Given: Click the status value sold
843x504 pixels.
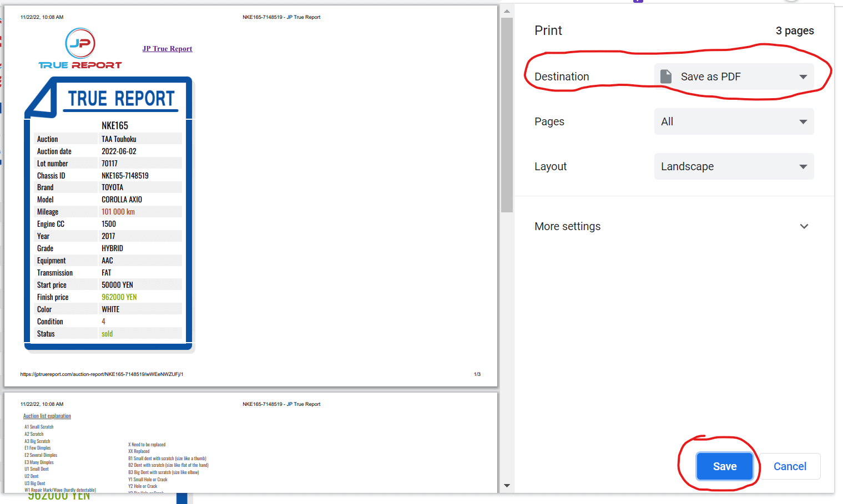Looking at the screenshot, I should pyautogui.click(x=107, y=334).
